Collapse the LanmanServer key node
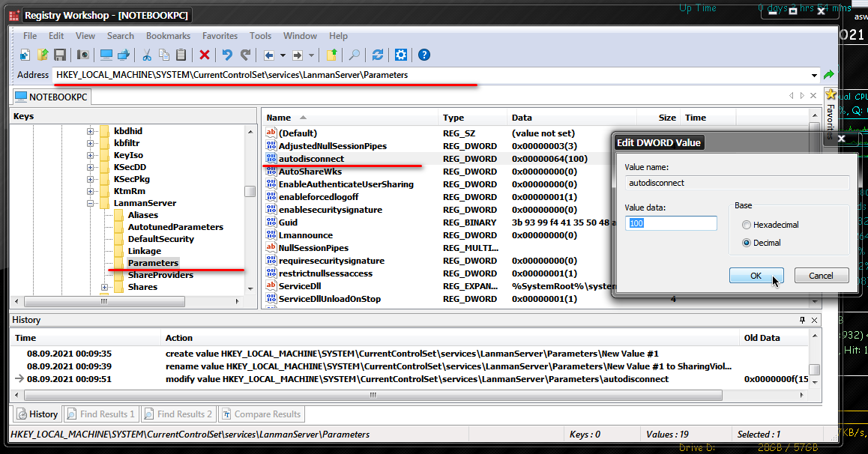Image resolution: width=868 pixels, height=454 pixels. pos(90,203)
